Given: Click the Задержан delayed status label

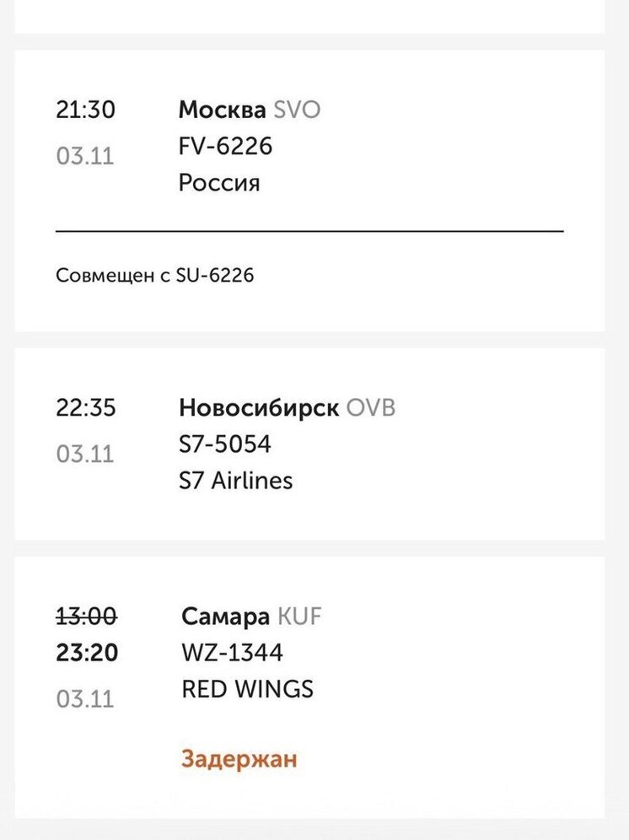Looking at the screenshot, I should [239, 759].
